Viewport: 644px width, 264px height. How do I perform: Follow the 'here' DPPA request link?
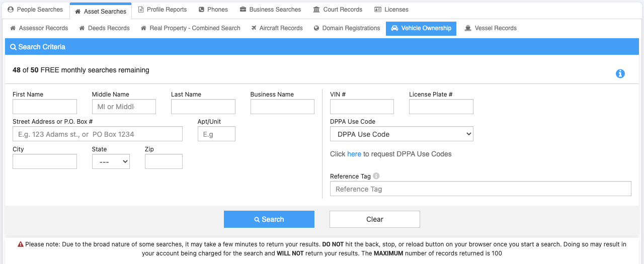point(354,154)
